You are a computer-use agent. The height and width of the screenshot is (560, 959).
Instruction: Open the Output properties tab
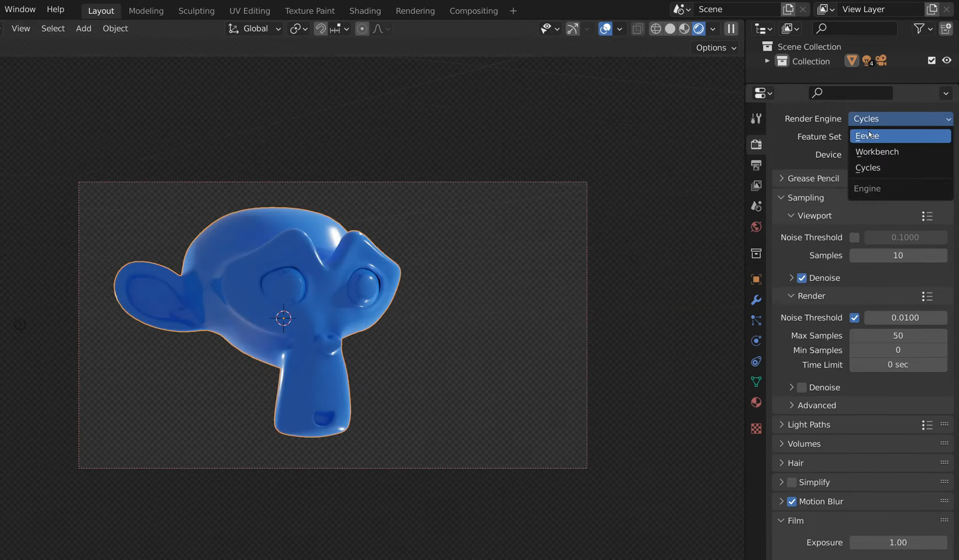coord(756,165)
